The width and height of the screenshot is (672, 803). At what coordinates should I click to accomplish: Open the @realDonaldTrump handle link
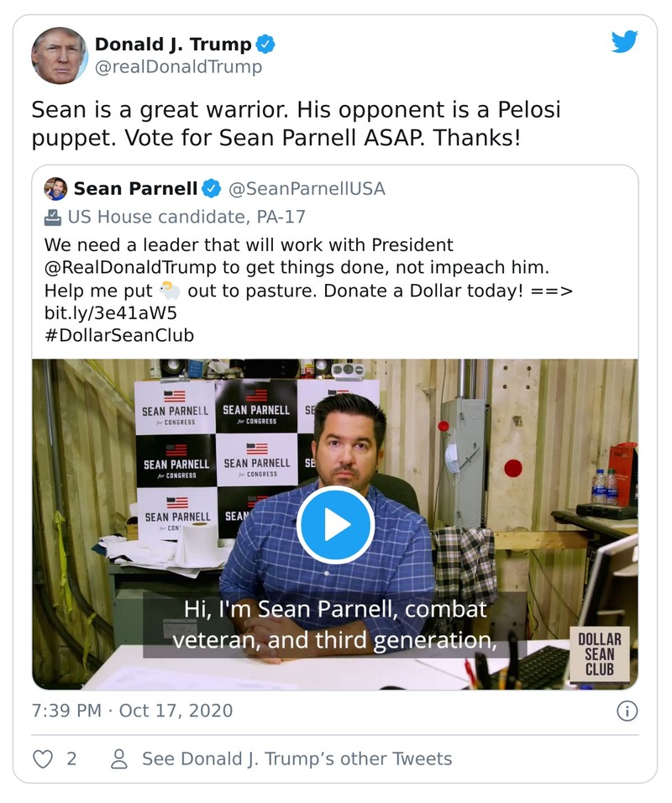(x=178, y=67)
